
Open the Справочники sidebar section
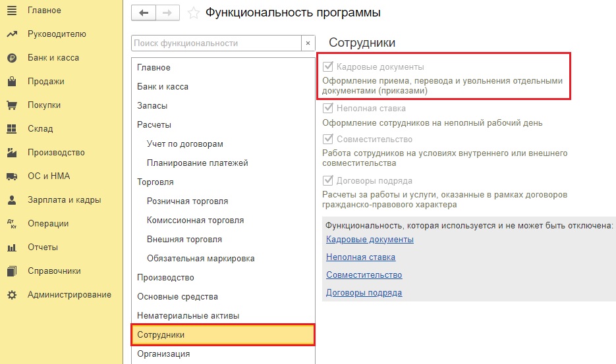click(x=54, y=271)
